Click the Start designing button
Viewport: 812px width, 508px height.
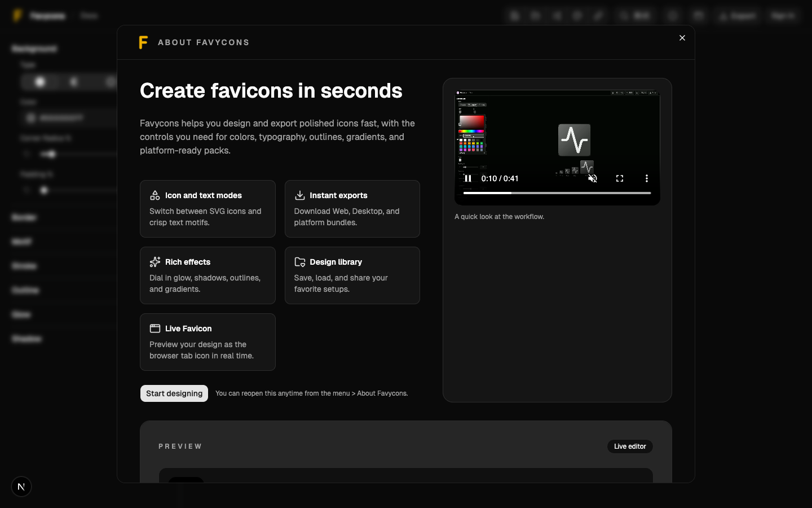click(174, 393)
